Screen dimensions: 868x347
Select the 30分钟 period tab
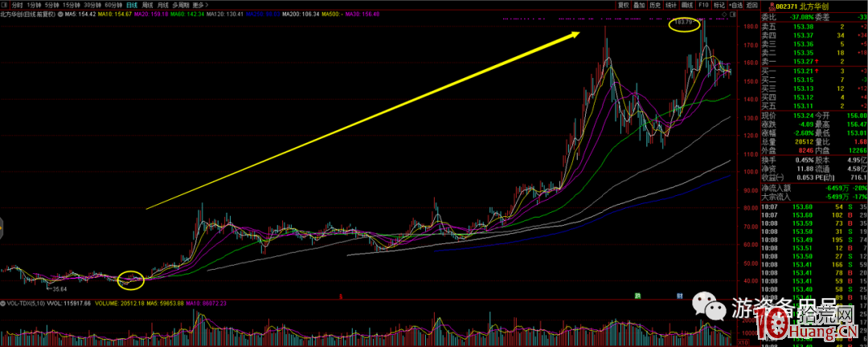pos(93,5)
